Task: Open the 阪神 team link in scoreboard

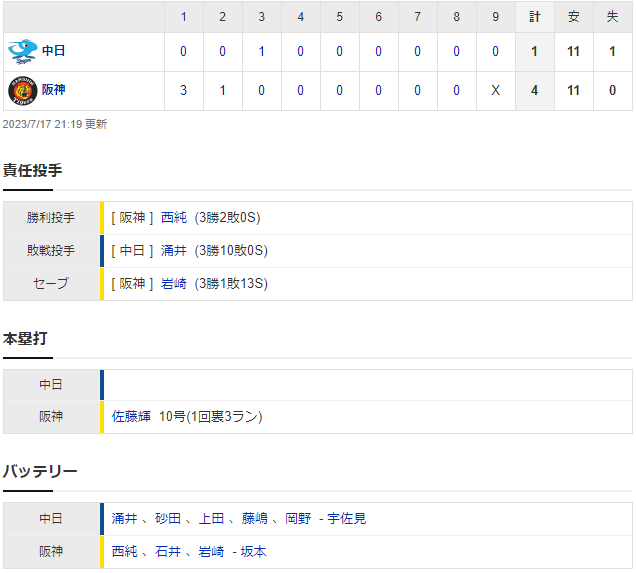Action: (x=54, y=90)
